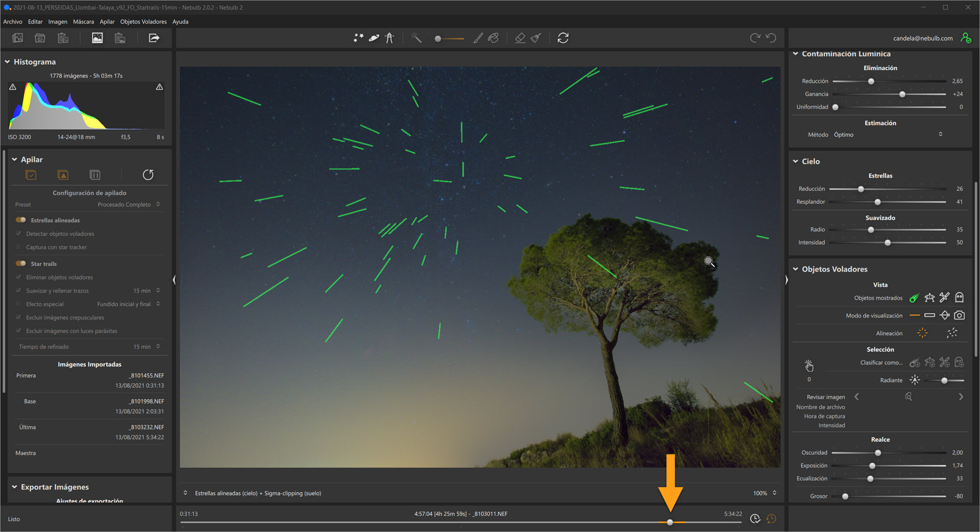Select the planet-shaped sky tool

click(x=374, y=38)
